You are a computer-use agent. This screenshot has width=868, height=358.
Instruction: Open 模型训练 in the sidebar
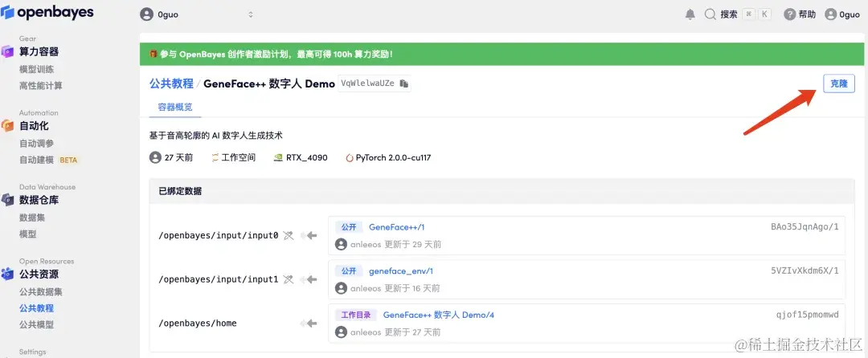pyautogui.click(x=36, y=69)
